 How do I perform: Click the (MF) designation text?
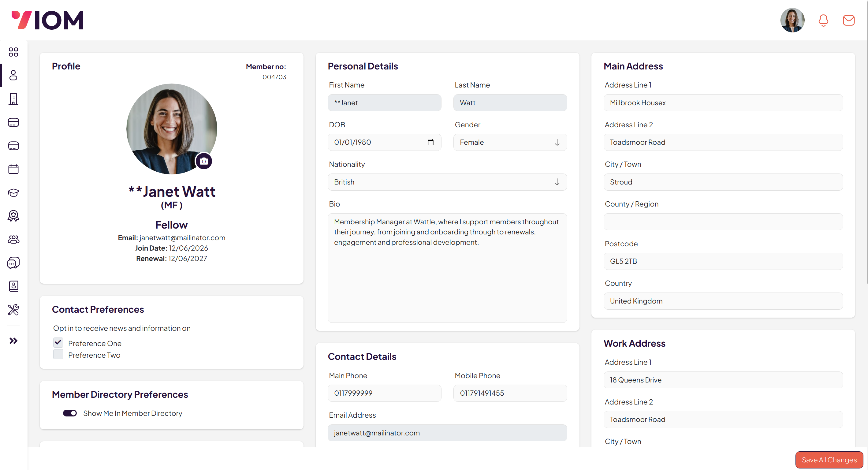click(x=172, y=205)
